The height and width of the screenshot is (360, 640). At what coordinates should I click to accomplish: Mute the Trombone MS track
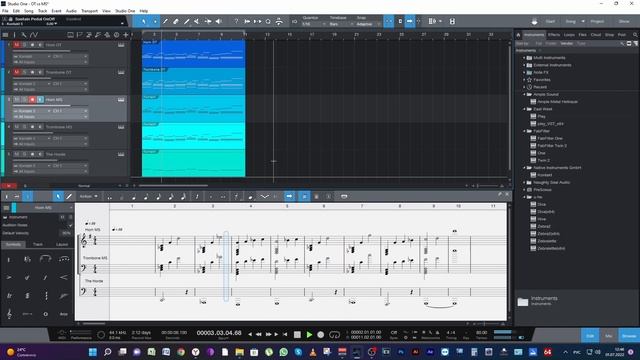point(16,127)
